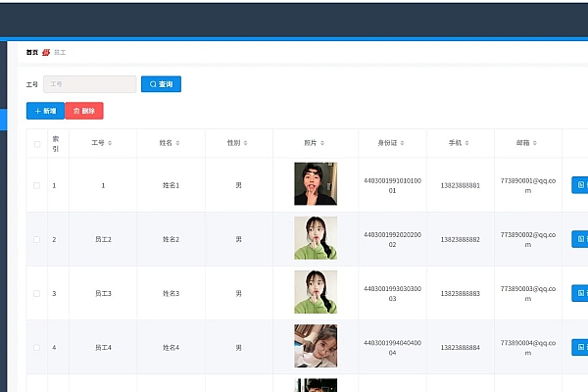The image size is (588, 392).
Task: Sort by the 性别 column arrows
Action: point(246,143)
